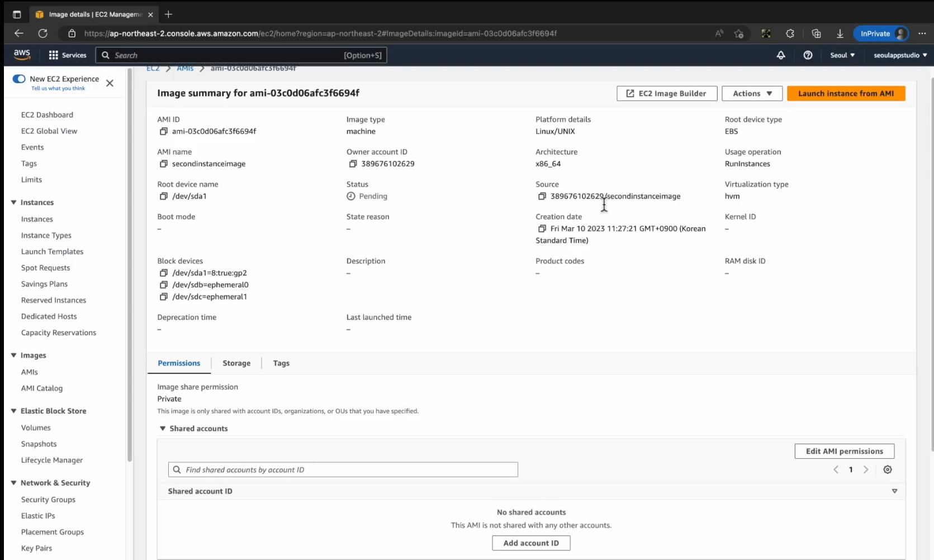
Task: Click Launch instance from AMI
Action: point(846,93)
